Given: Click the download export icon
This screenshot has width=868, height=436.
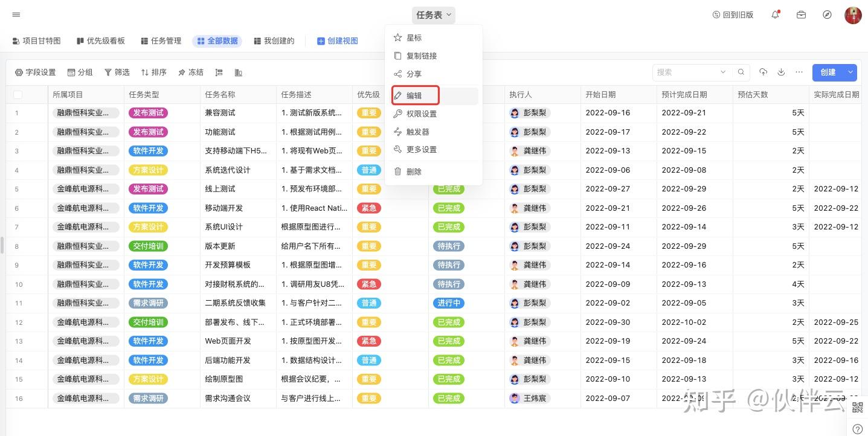Looking at the screenshot, I should pyautogui.click(x=781, y=72).
